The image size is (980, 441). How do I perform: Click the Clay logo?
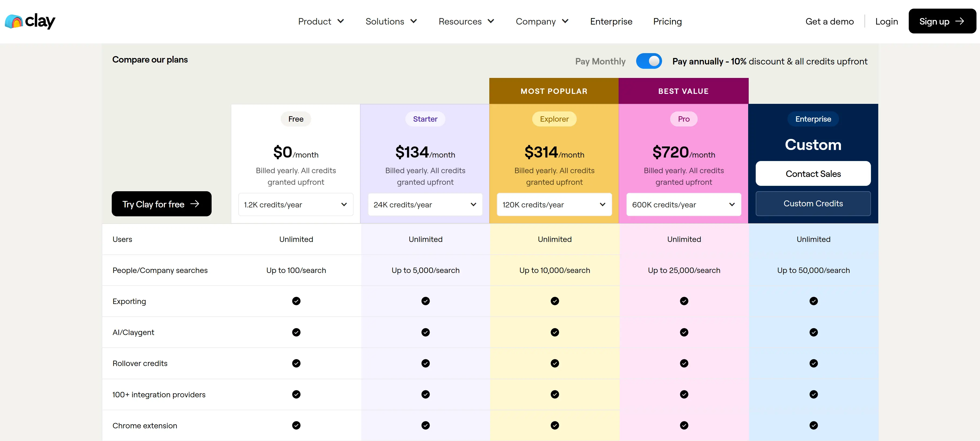pos(30,21)
